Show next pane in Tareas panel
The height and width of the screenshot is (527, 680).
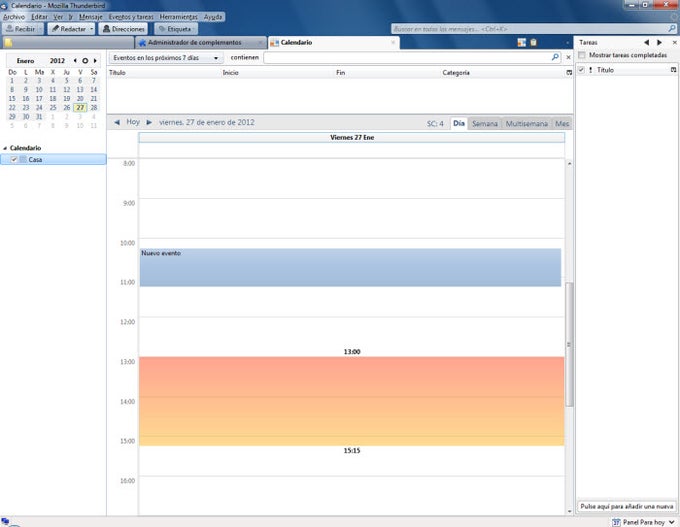[x=660, y=43]
